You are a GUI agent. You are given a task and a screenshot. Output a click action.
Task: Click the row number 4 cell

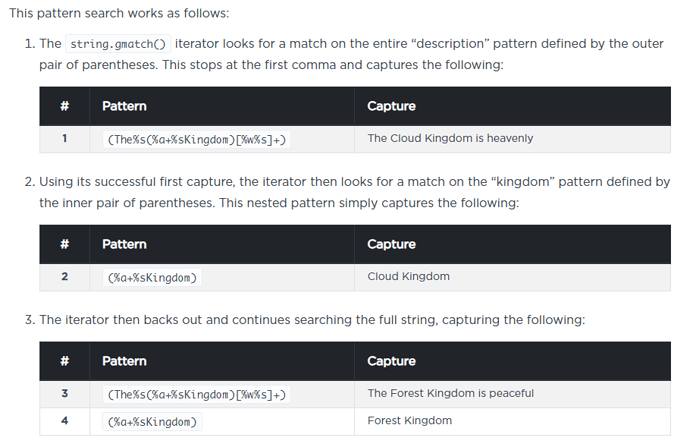tap(64, 420)
